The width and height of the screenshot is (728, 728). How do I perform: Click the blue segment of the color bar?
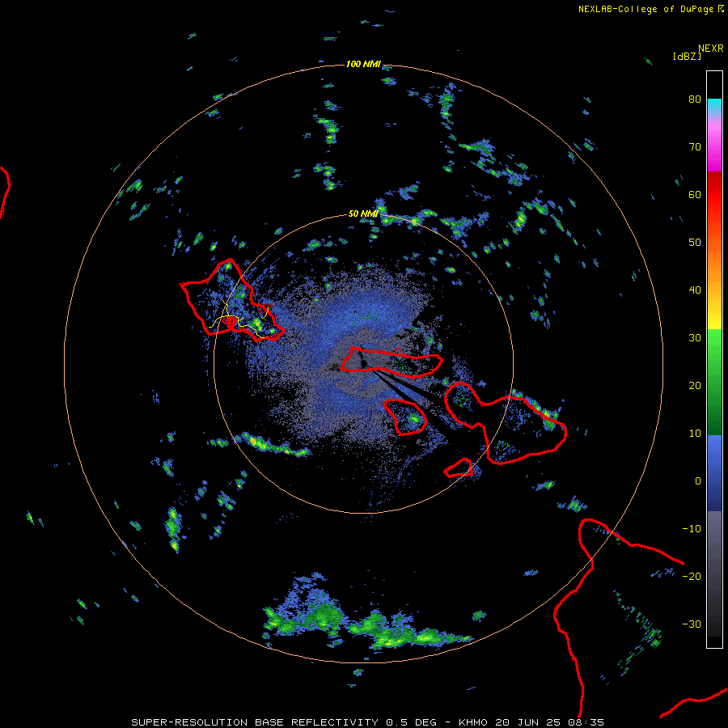(714, 472)
